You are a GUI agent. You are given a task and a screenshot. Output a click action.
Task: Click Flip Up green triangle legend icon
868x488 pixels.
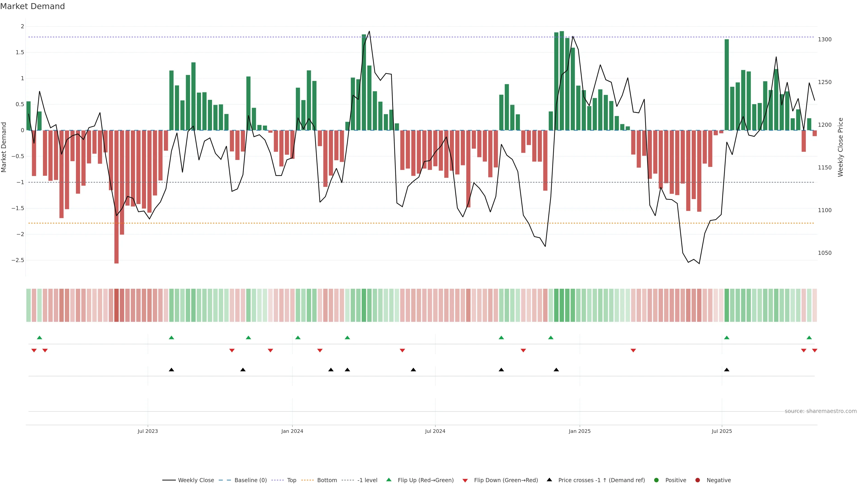(x=389, y=480)
